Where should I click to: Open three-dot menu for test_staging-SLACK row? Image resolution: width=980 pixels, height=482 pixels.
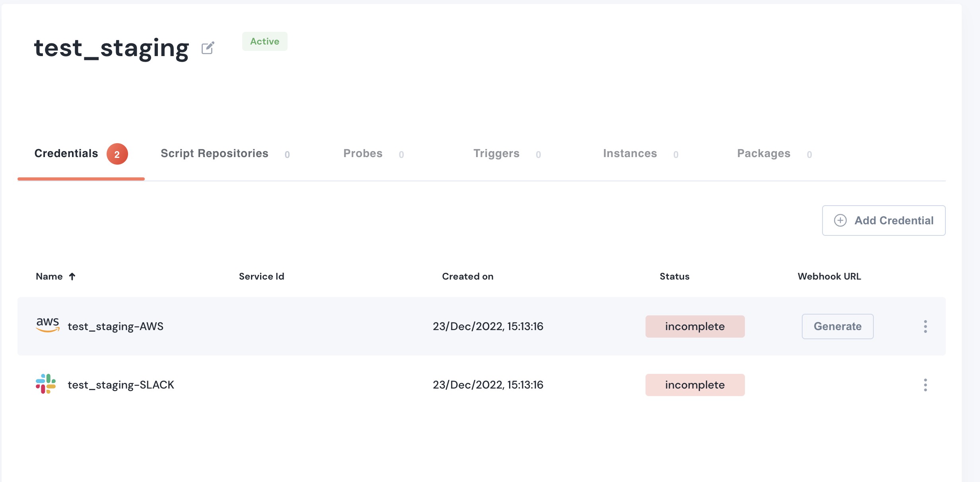click(x=925, y=385)
